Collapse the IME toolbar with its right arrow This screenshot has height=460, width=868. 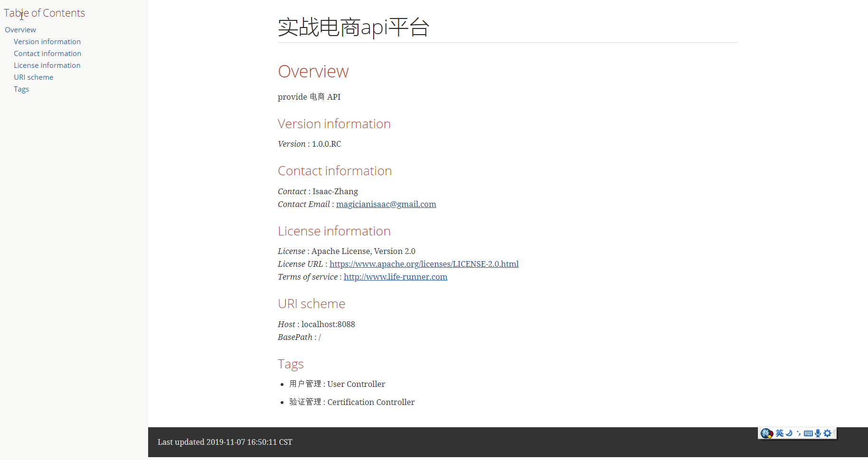pos(835,433)
